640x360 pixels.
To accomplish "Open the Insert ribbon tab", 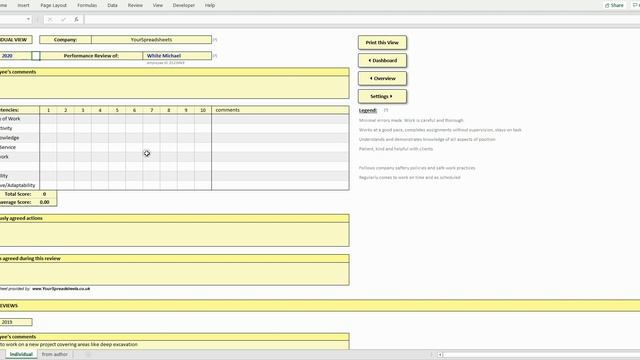I will [x=23, y=5].
